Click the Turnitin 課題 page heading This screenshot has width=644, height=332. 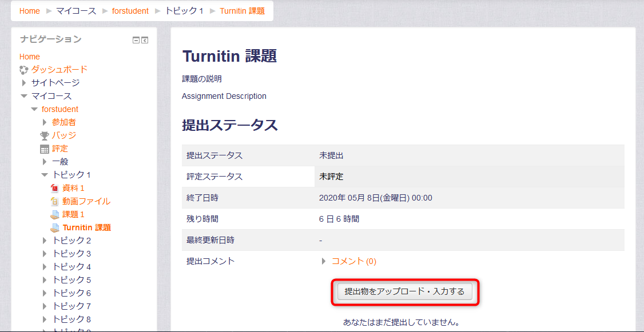coord(229,56)
